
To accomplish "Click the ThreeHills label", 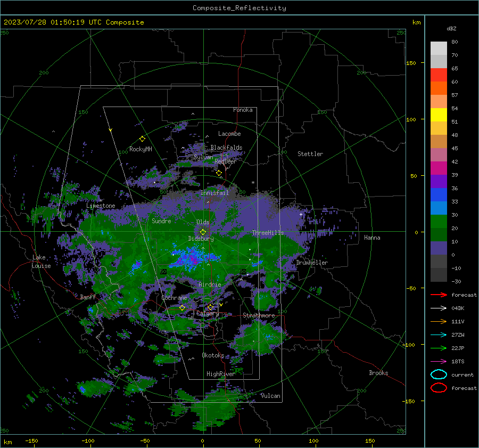I will (268, 233).
